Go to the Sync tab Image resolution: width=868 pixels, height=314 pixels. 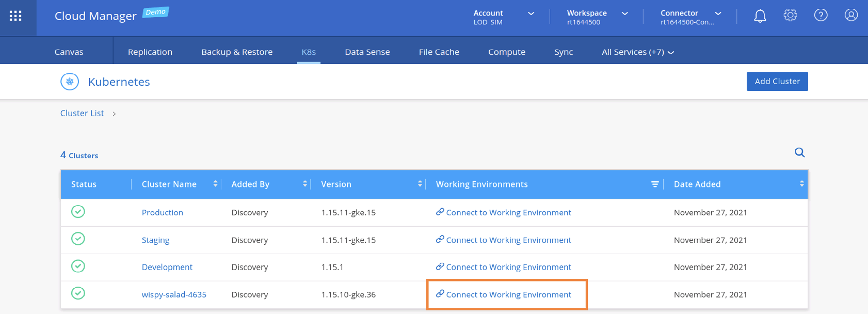tap(564, 52)
